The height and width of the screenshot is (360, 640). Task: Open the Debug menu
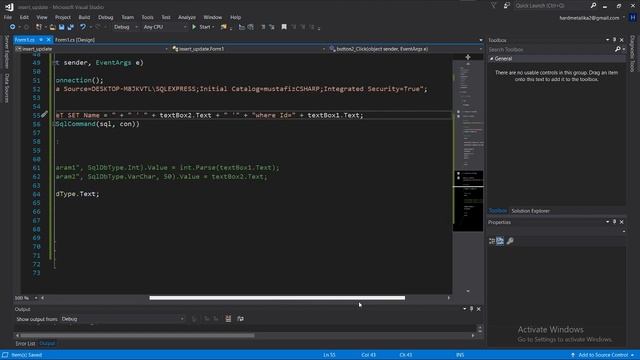[x=105, y=17]
